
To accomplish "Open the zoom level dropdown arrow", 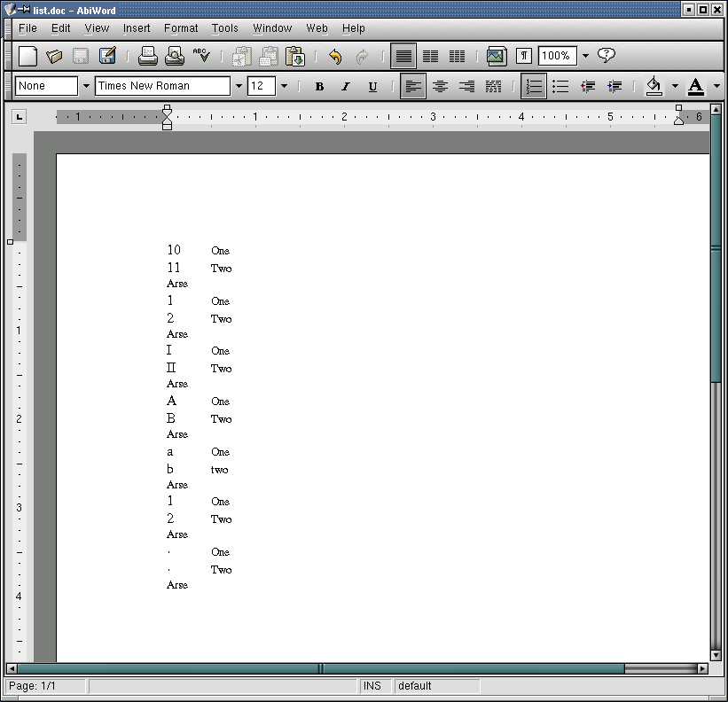I will (x=585, y=56).
